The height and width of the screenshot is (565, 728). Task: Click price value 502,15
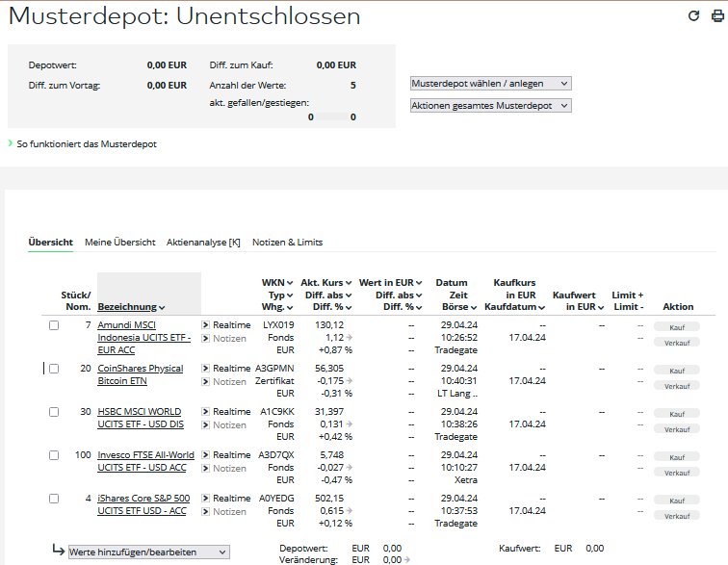329,499
